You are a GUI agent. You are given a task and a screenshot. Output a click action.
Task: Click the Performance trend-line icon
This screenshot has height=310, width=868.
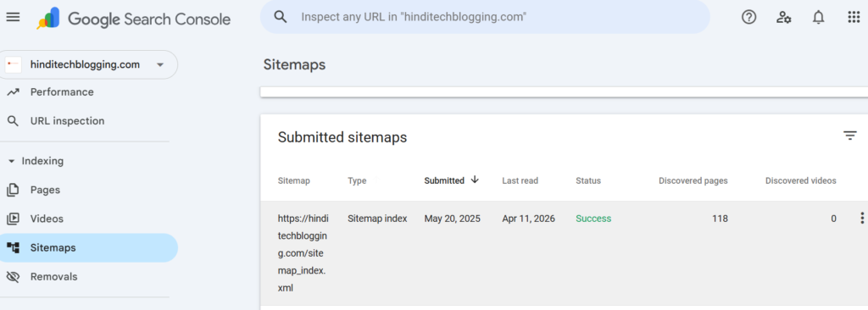[x=13, y=91]
